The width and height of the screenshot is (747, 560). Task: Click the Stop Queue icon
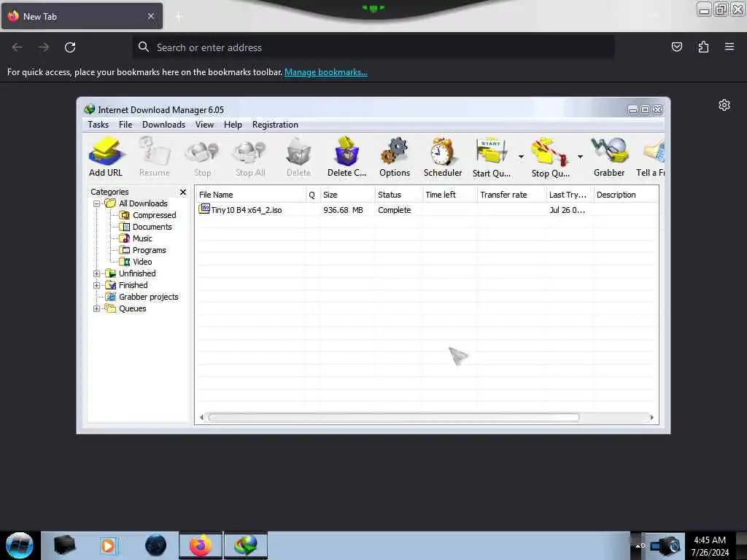click(550, 157)
